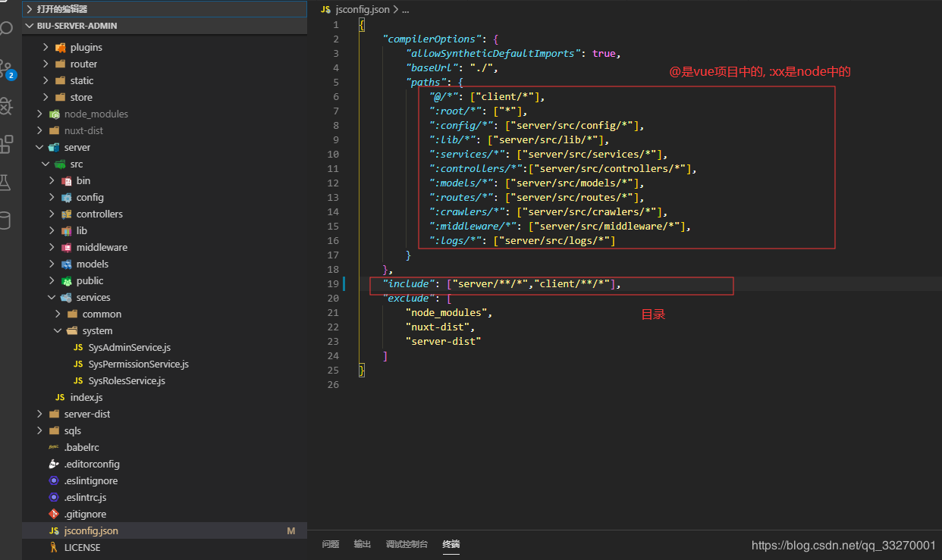Collapse the BIU-SERVER-ADMIN root section
The image size is (942, 560).
tap(30, 25)
